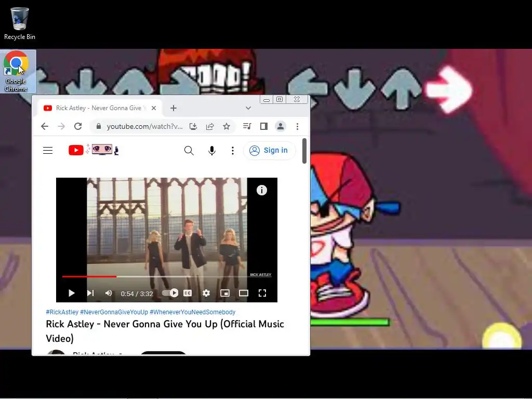
Task: Open the Chrome profile avatar menu
Action: 280,126
